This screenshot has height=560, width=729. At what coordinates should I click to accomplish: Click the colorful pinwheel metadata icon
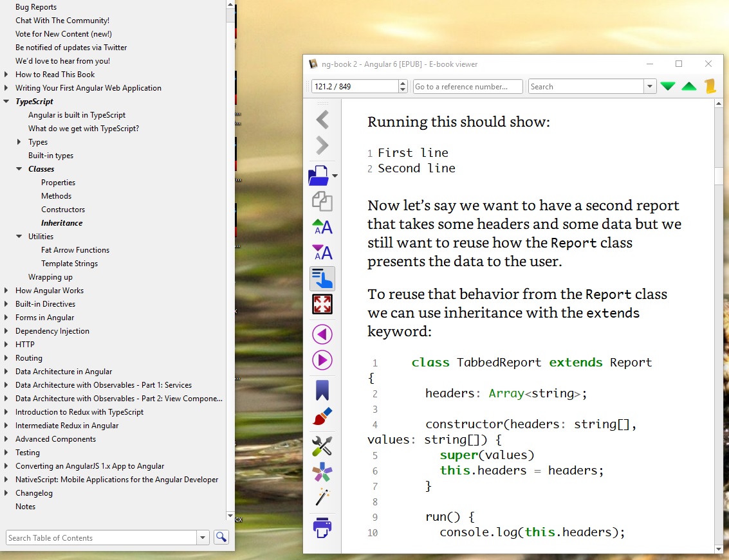point(322,473)
